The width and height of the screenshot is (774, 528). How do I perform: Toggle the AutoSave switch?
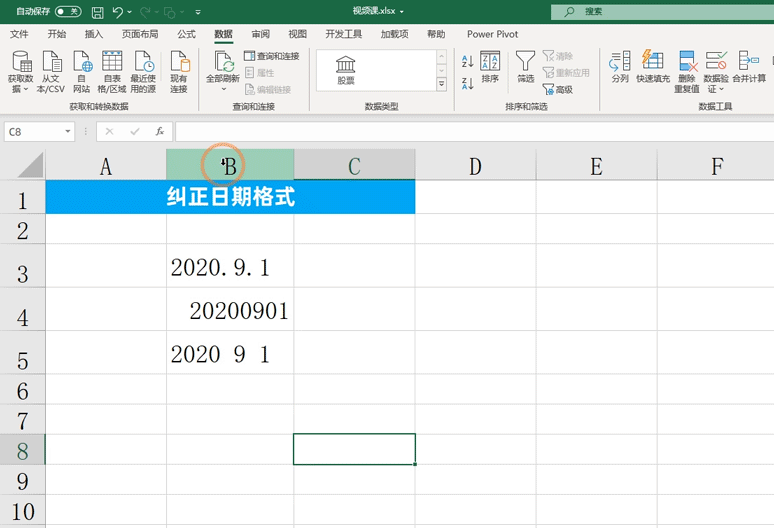(68, 11)
